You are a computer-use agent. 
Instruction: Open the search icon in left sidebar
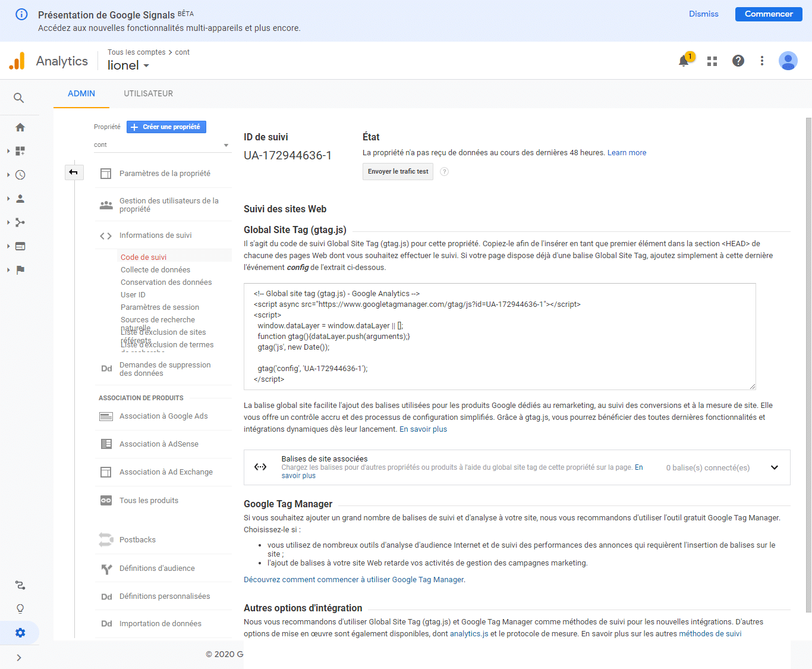click(19, 98)
